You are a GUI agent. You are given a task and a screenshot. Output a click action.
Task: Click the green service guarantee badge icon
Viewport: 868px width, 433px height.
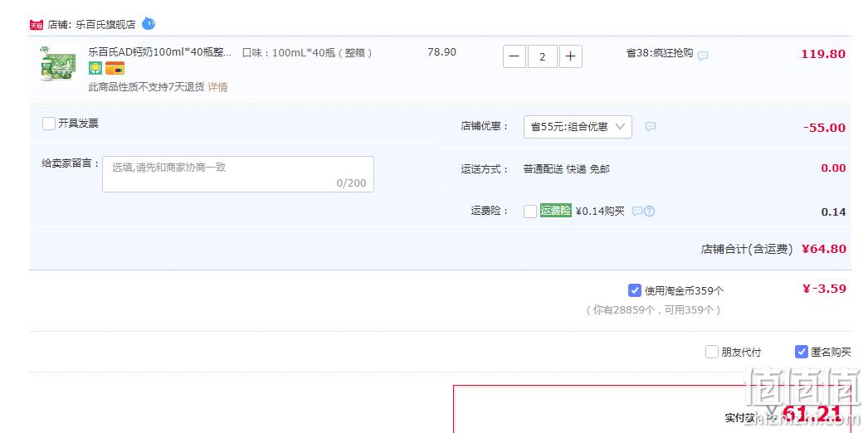coord(95,68)
